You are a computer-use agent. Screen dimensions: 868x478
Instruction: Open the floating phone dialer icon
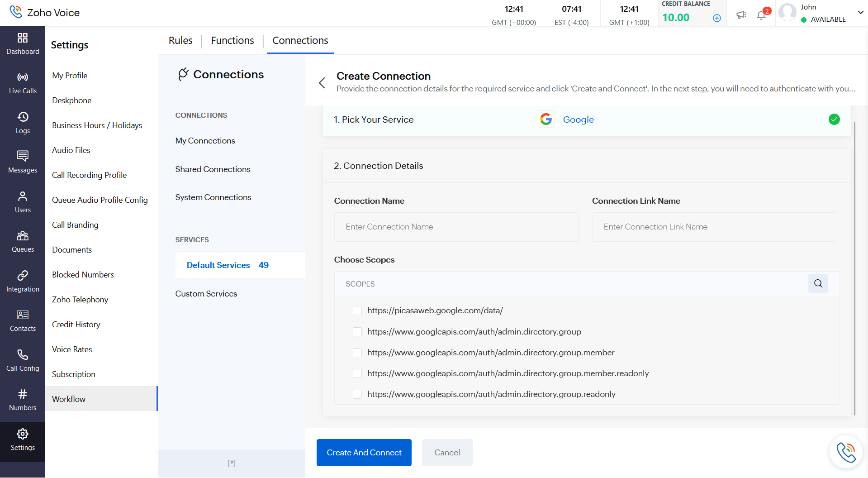click(845, 452)
